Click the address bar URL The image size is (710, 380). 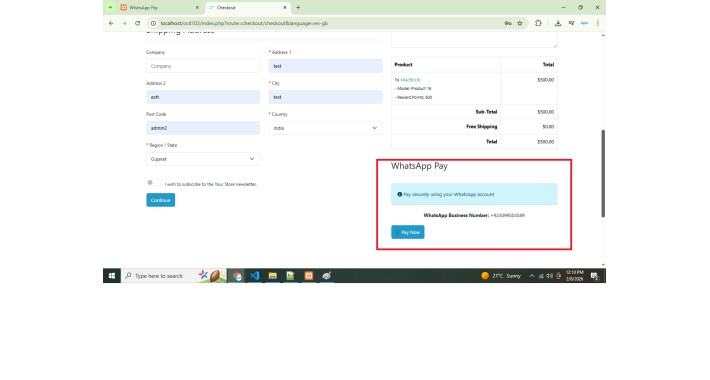(245, 23)
